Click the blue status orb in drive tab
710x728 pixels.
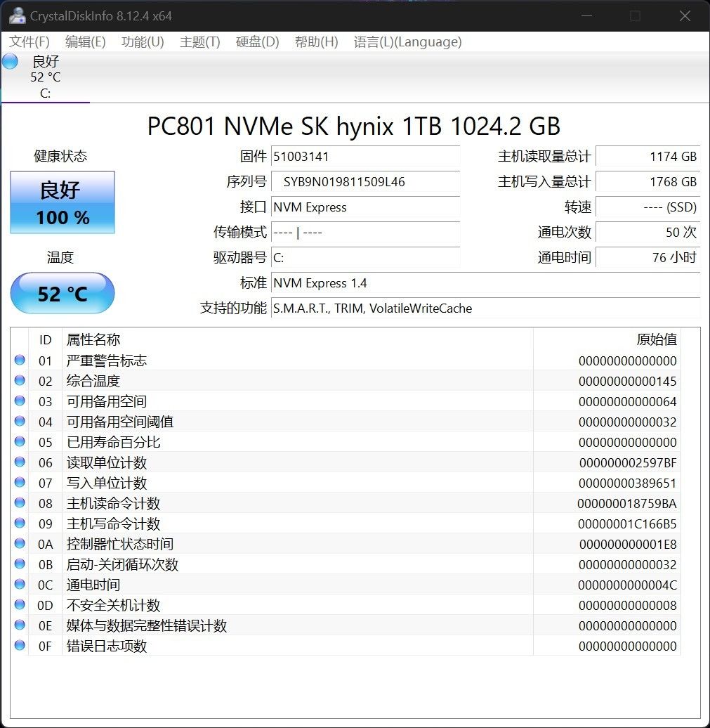[10, 61]
